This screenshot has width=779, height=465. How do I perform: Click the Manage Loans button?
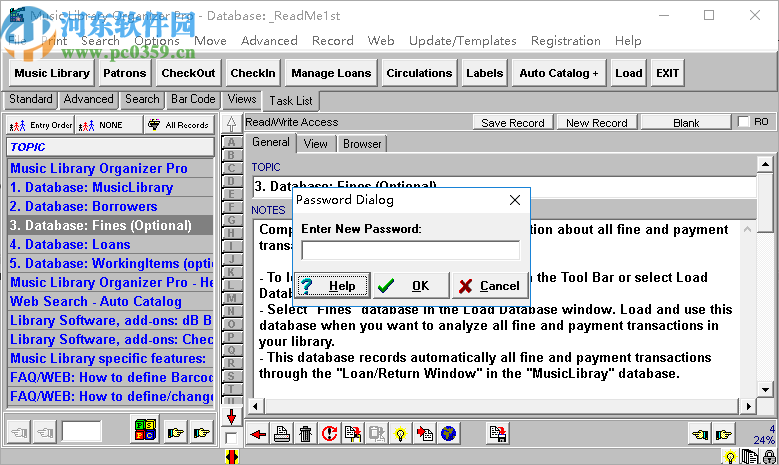point(331,73)
